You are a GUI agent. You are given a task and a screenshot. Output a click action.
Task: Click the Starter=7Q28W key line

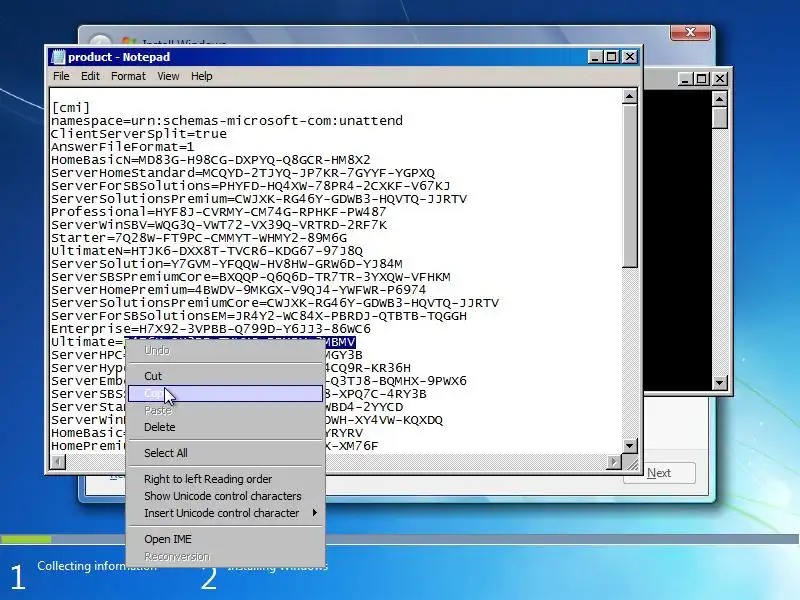coord(198,238)
